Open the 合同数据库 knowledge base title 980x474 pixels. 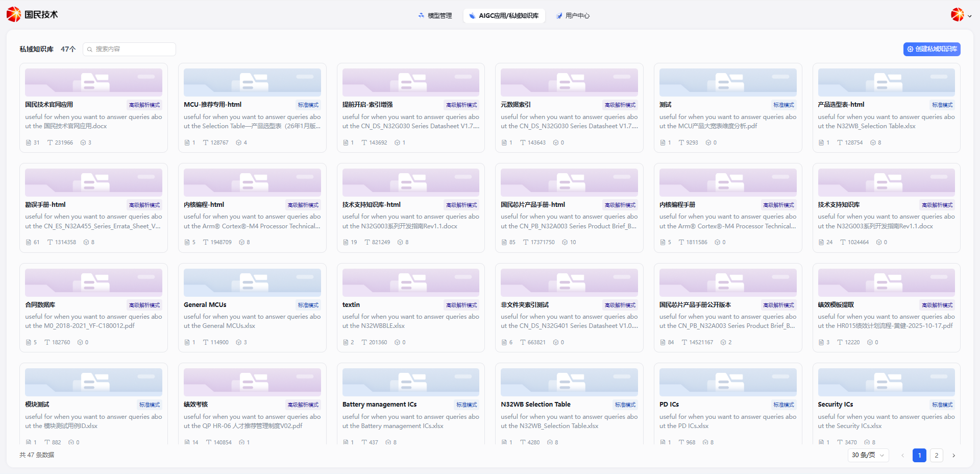click(x=40, y=305)
